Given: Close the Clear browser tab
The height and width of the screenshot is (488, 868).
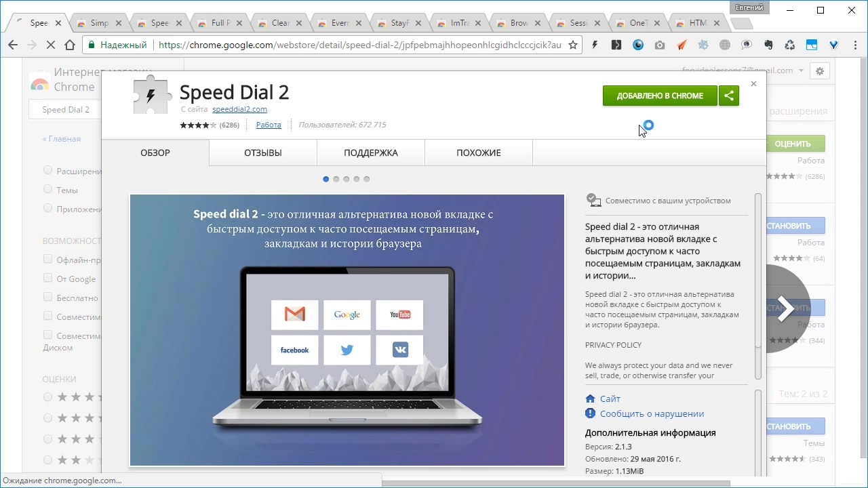Looking at the screenshot, I should [299, 23].
